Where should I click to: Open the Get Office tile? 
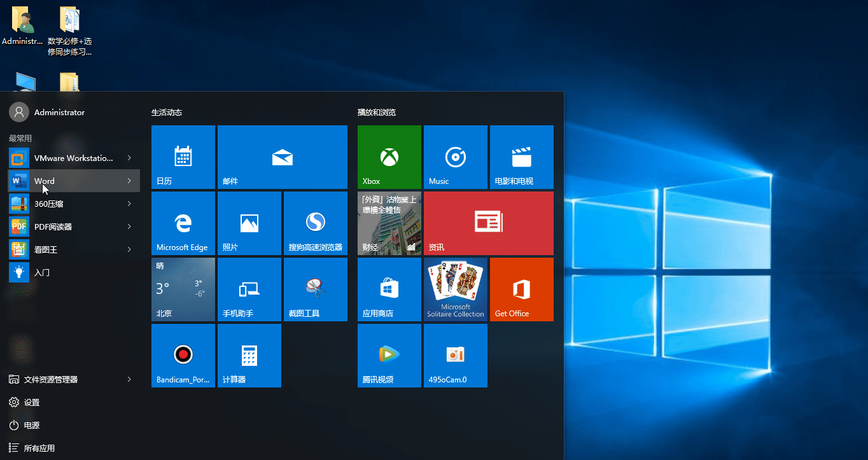click(x=521, y=289)
